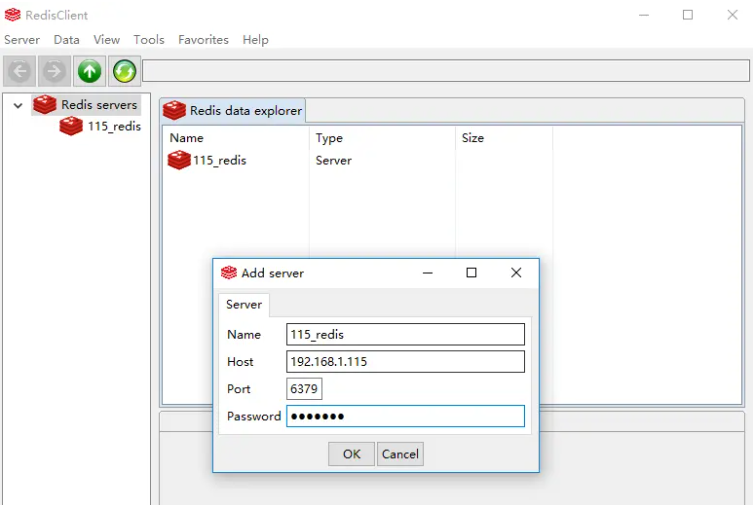The width and height of the screenshot is (753, 505).
Task: Click the 115_redis server icon in tree
Action: pos(71,126)
